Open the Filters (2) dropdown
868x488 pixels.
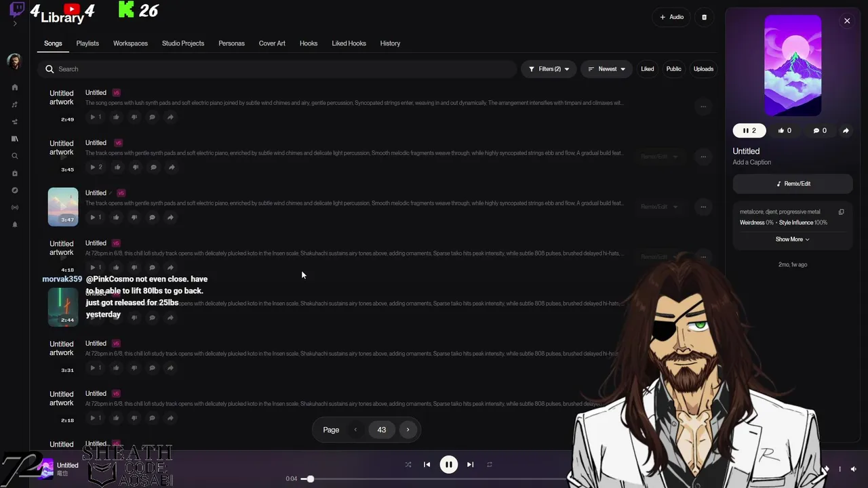[x=549, y=69]
